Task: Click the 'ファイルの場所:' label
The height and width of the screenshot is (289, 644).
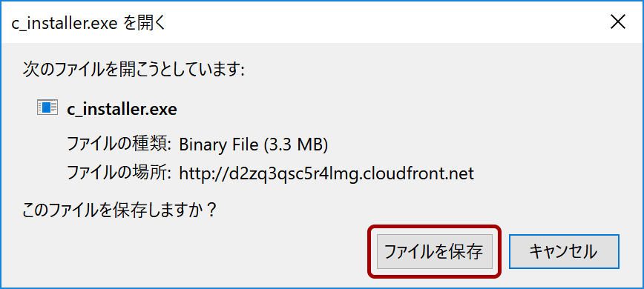Action: [x=119, y=173]
